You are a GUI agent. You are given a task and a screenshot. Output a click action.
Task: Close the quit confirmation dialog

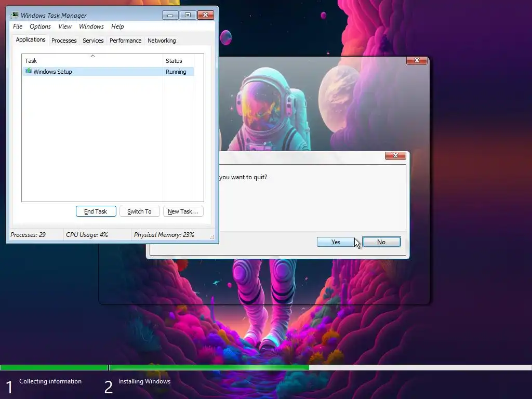[395, 155]
